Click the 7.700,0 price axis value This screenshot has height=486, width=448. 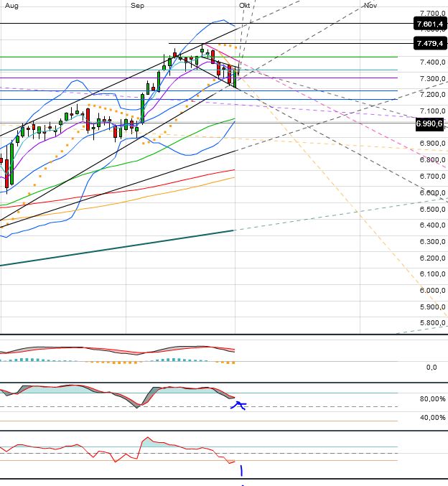pyautogui.click(x=433, y=14)
